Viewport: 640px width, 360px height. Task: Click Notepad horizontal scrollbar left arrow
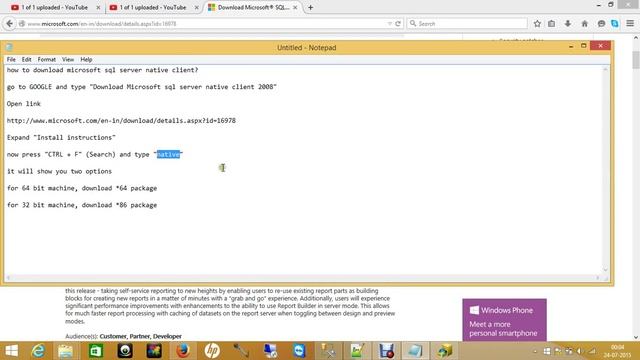pyautogui.click(x=9, y=278)
